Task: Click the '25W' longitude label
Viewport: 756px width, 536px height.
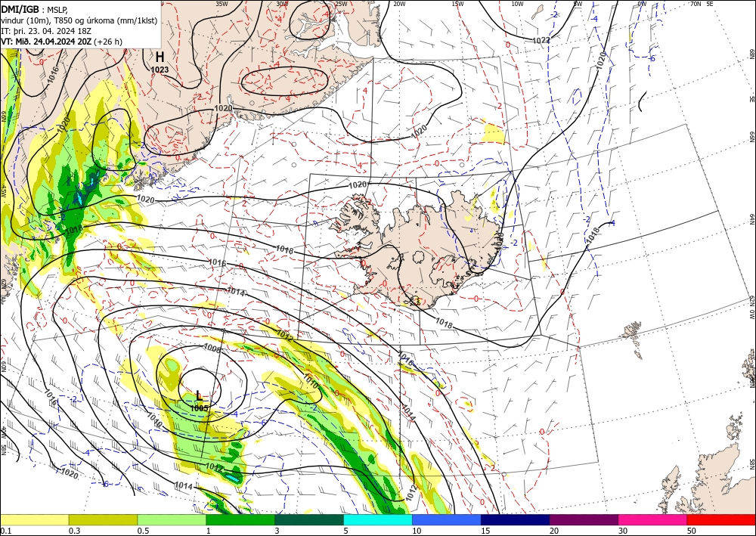Action: click(341, 3)
